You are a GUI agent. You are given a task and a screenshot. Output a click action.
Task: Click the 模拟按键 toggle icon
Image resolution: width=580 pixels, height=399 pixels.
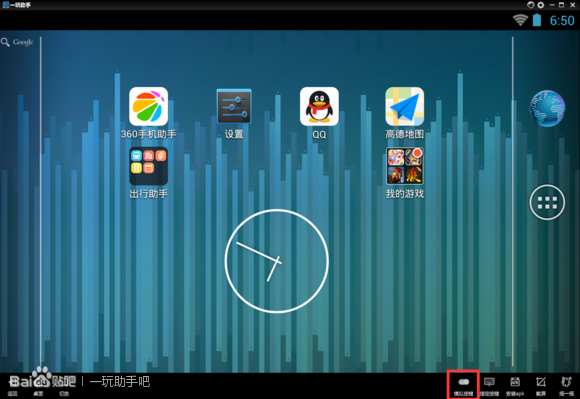point(463,382)
